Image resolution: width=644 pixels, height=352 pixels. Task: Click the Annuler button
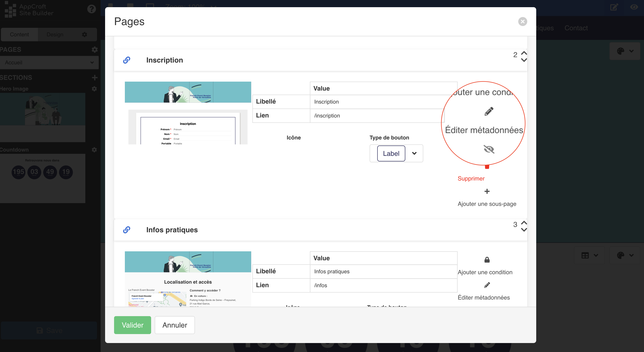click(x=174, y=325)
